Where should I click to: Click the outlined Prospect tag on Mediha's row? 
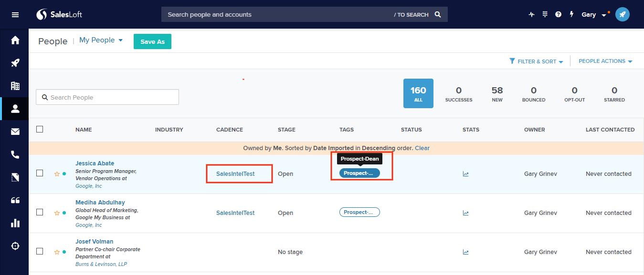coord(359,212)
